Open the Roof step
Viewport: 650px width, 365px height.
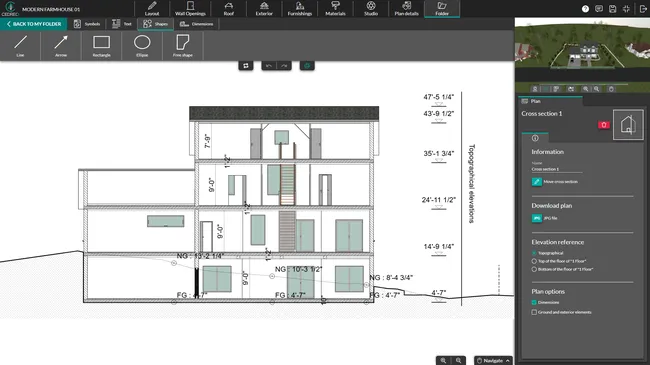click(x=228, y=9)
